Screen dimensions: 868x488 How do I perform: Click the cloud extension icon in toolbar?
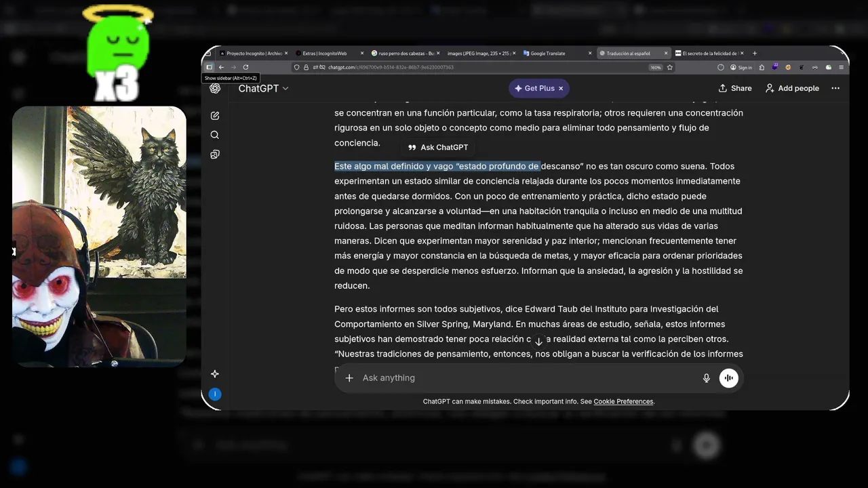click(x=829, y=67)
